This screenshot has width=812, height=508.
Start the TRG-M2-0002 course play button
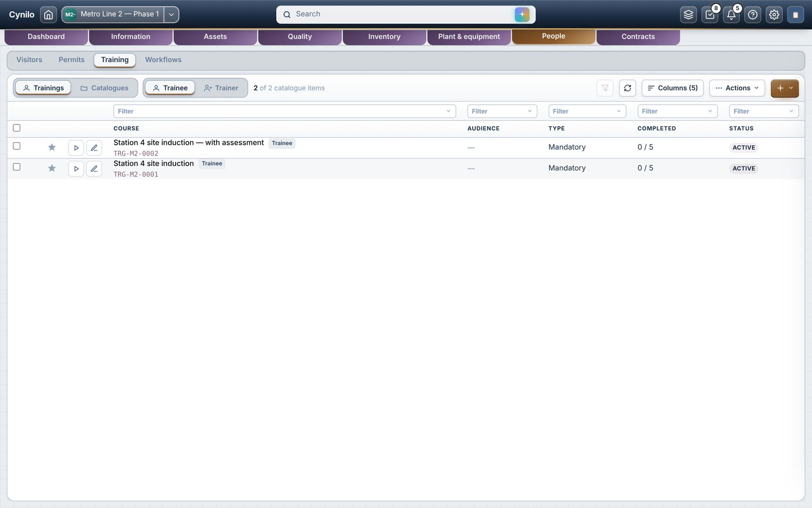tap(76, 148)
